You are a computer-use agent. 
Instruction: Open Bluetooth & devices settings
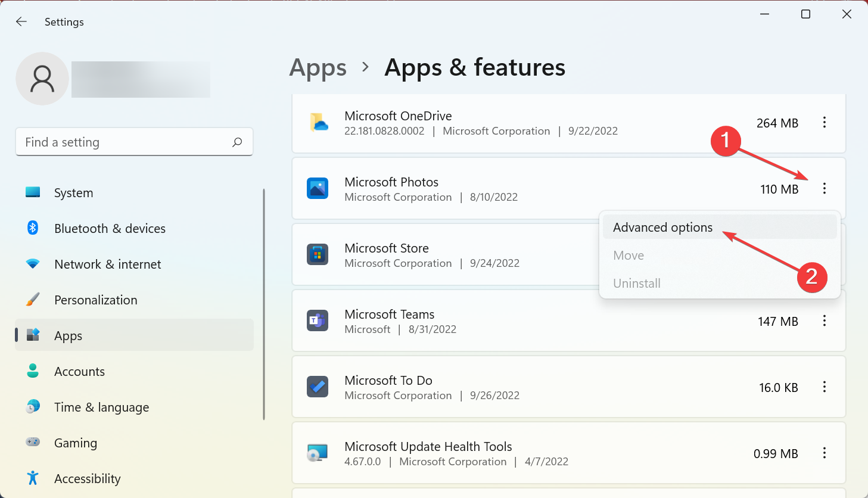pyautogui.click(x=110, y=229)
